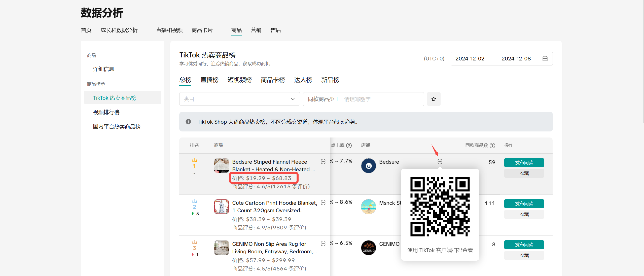Select 国内平台热卖商品榜 in the sidebar
Image resolution: width=644 pixels, height=276 pixels.
(x=117, y=127)
